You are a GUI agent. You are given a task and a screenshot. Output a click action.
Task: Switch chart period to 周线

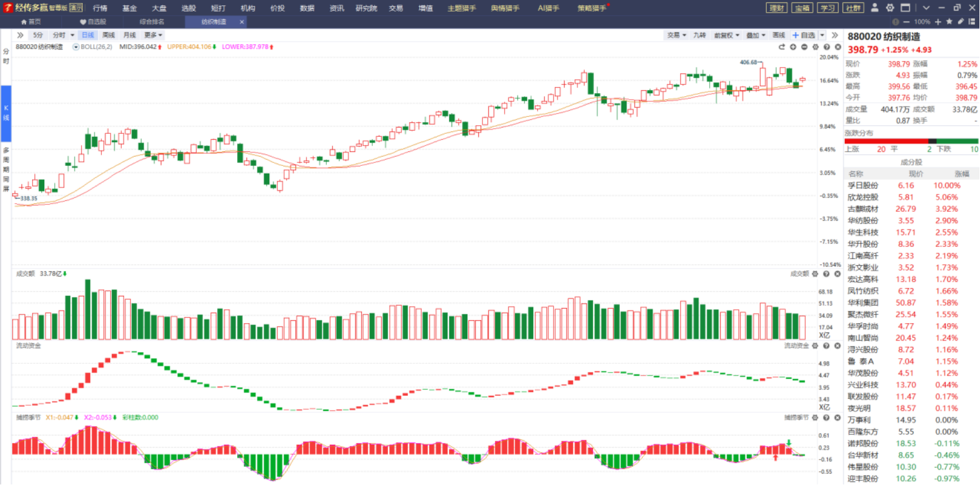coord(109,36)
